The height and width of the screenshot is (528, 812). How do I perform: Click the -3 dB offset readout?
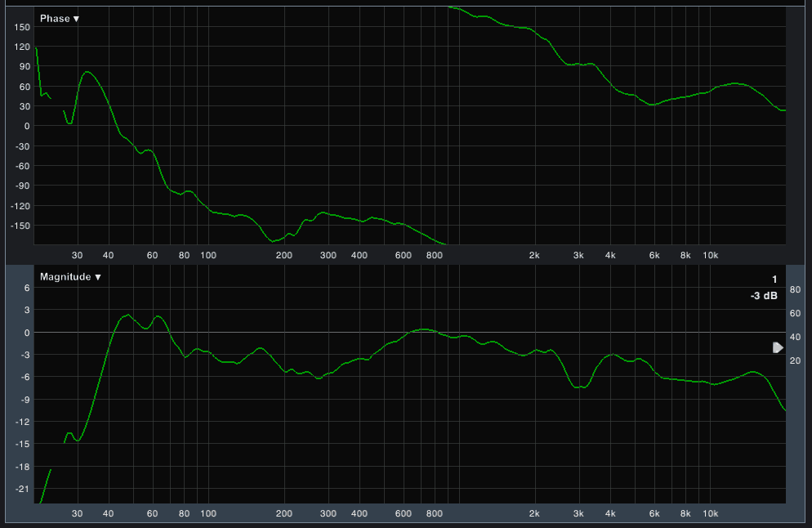(x=764, y=296)
